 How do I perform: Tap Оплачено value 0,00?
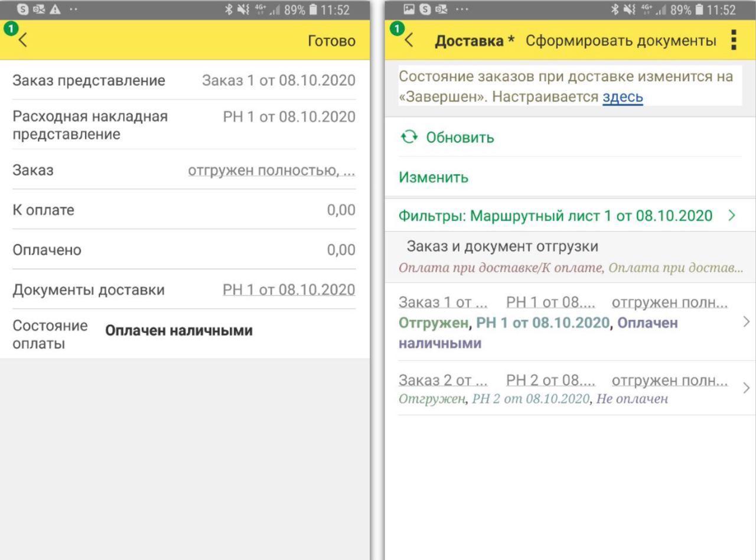tap(341, 250)
